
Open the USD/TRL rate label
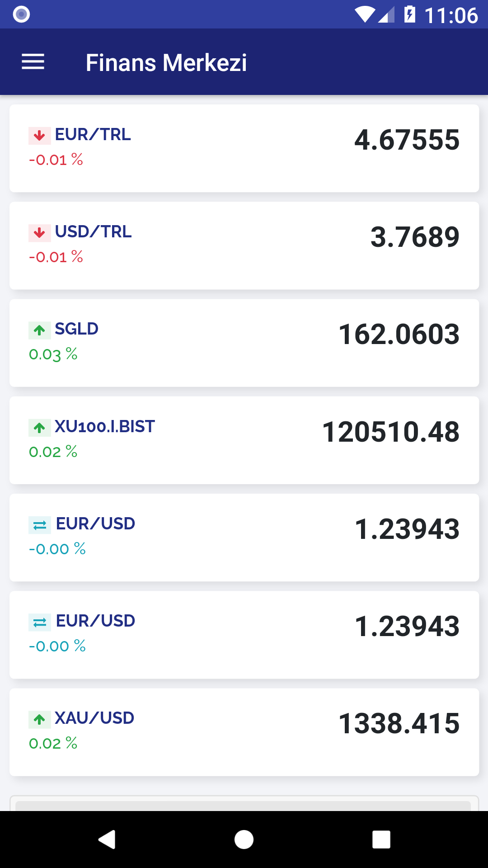pyautogui.click(x=93, y=231)
